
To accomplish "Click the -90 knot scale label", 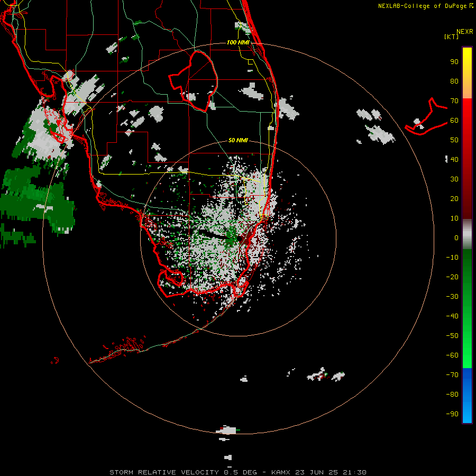I will pyautogui.click(x=452, y=414).
